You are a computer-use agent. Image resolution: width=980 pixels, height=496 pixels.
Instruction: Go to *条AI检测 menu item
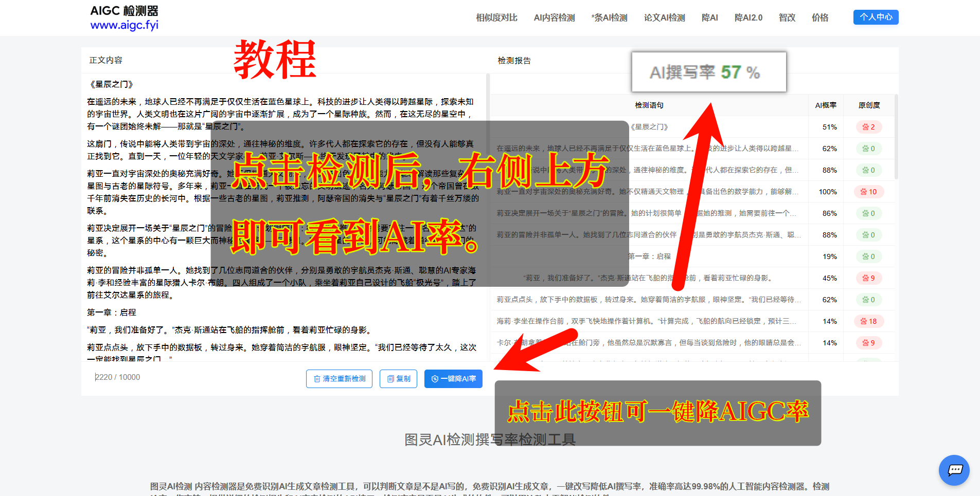[x=609, y=17]
